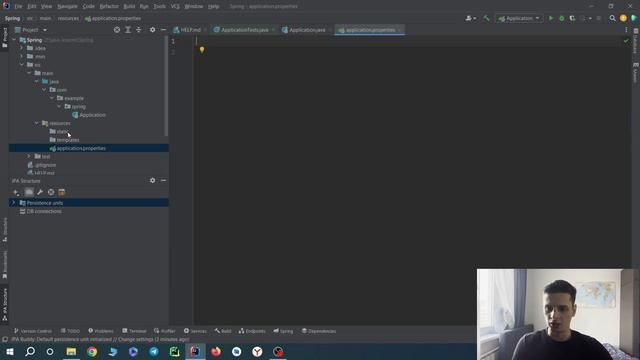Add new item in JPA Structure toolbar
Screen dimensions: 640x360
16,192
